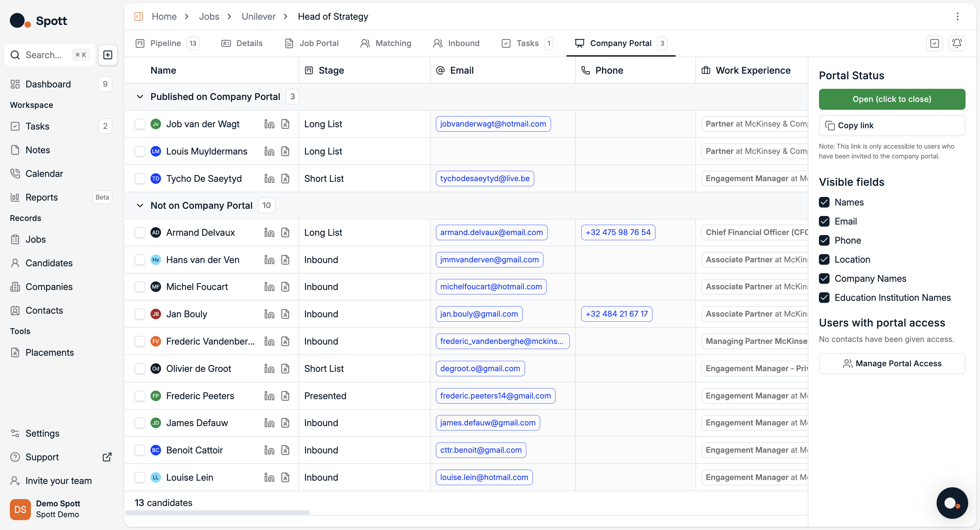Image resolution: width=980 pixels, height=530 pixels.
Task: Toggle the Location visible field
Action: (824, 259)
